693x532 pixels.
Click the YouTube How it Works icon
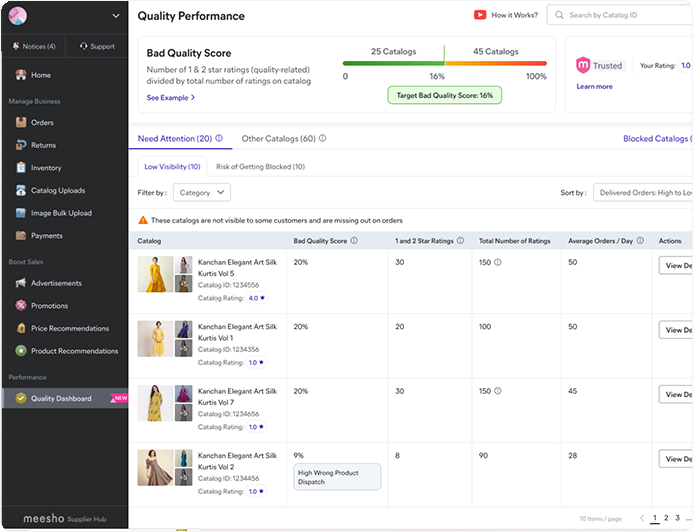pyautogui.click(x=480, y=16)
